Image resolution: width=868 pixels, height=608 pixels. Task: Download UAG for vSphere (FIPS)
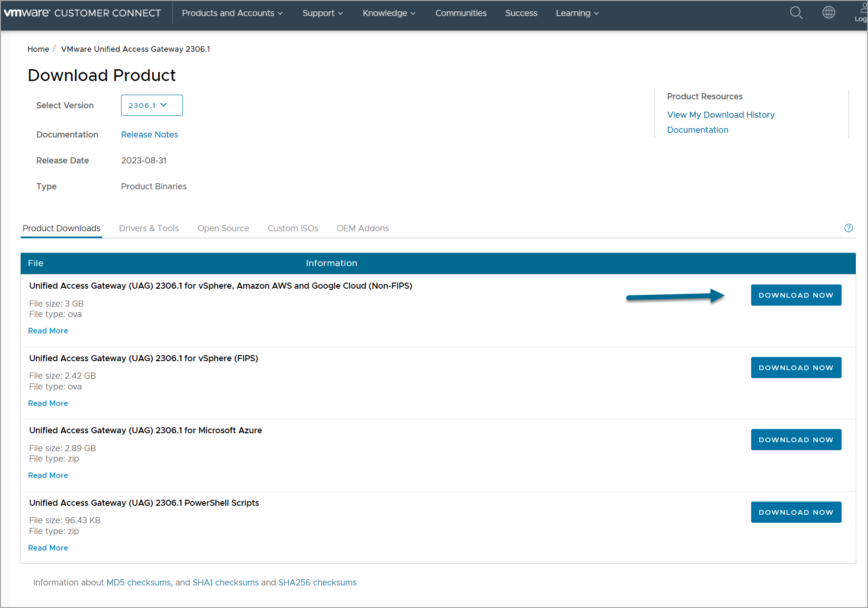tap(796, 368)
